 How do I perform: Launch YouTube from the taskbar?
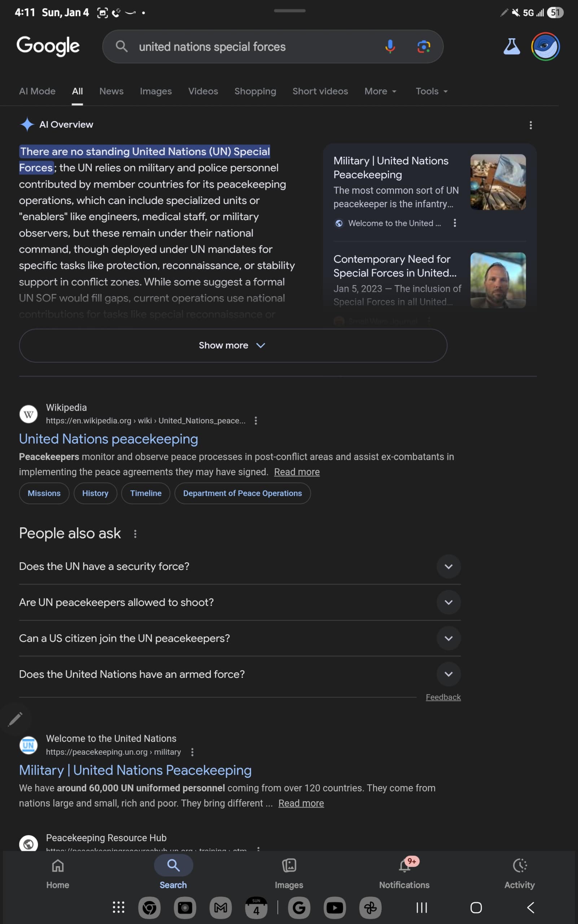click(x=334, y=907)
